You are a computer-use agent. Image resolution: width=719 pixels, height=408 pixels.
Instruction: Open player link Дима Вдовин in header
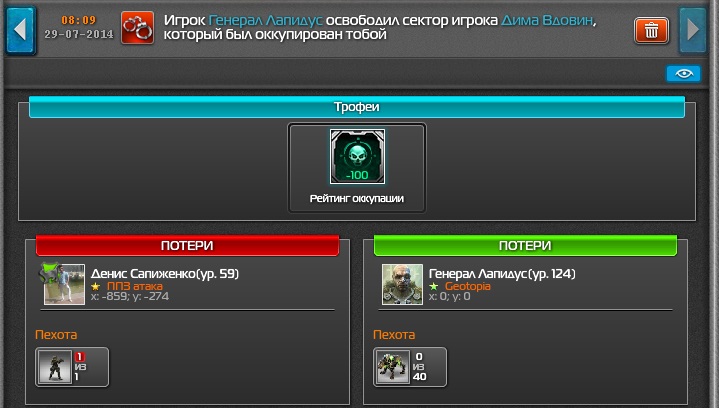coord(547,21)
